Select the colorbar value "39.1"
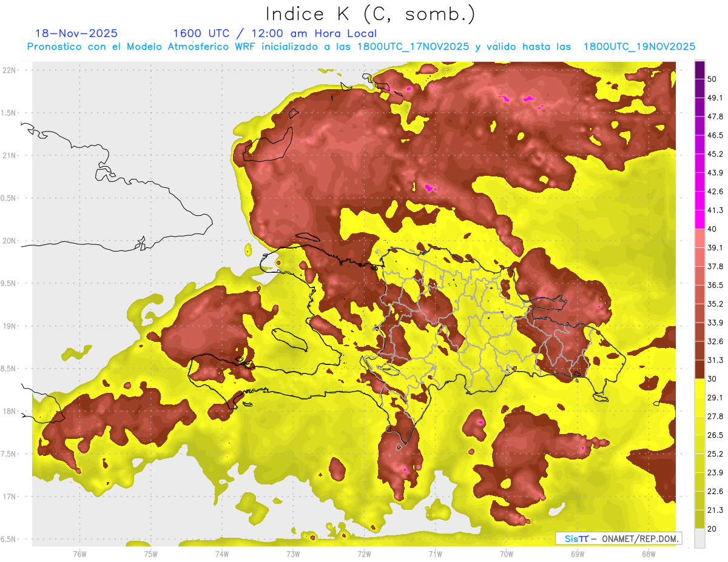This screenshot has width=728, height=562. click(x=715, y=247)
